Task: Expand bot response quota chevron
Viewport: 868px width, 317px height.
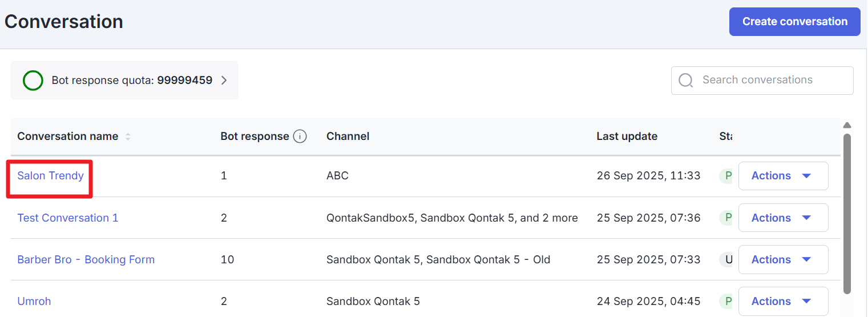Action: (x=224, y=81)
